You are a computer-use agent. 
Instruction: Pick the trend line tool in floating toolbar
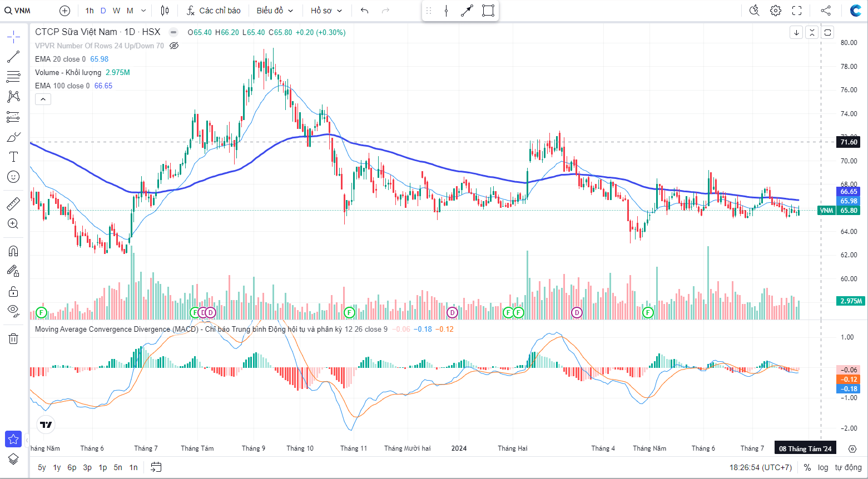(467, 11)
